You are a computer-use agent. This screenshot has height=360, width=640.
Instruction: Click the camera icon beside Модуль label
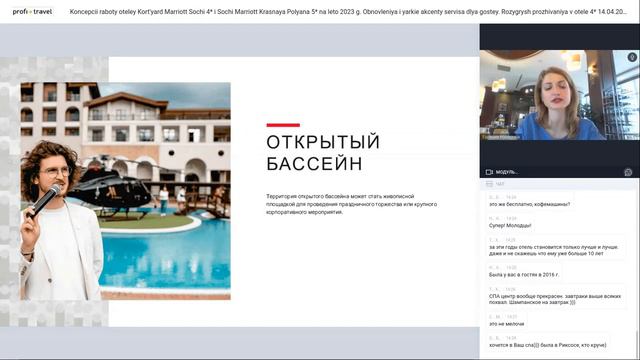point(489,172)
